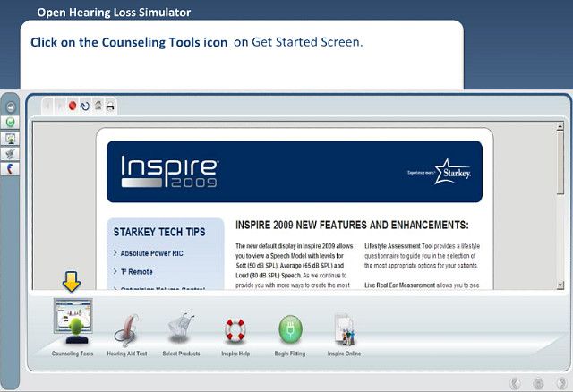The image size is (573, 392).
Task: Open the Inspire Online icon
Action: click(344, 330)
